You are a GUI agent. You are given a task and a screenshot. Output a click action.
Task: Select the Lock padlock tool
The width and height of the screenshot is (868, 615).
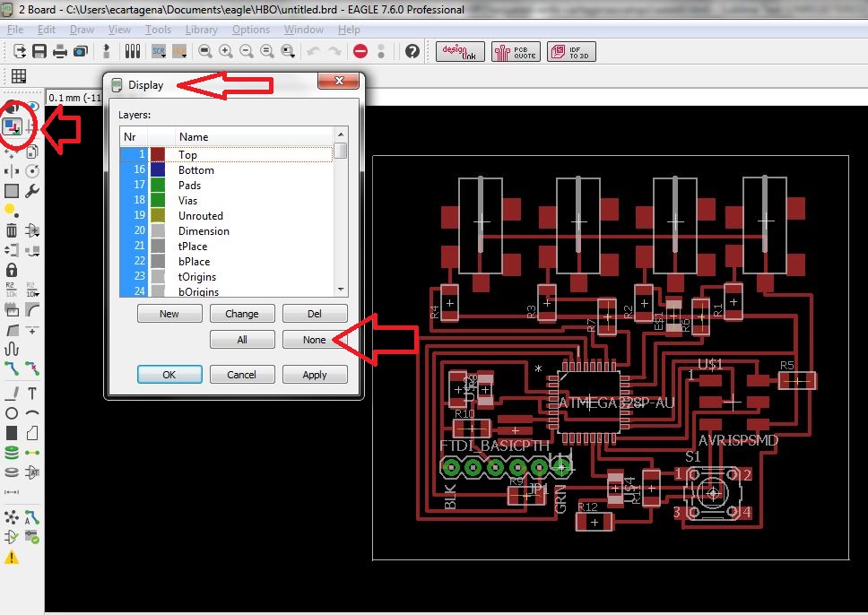[12, 270]
